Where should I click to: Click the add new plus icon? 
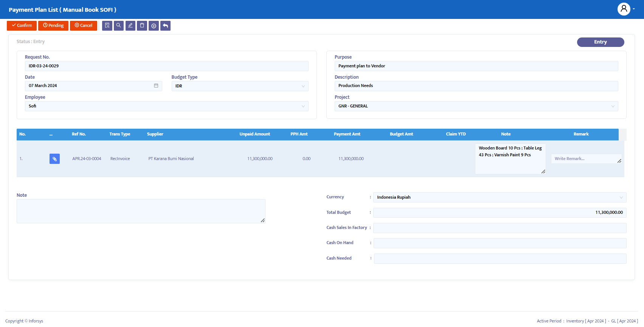pyautogui.click(x=154, y=25)
